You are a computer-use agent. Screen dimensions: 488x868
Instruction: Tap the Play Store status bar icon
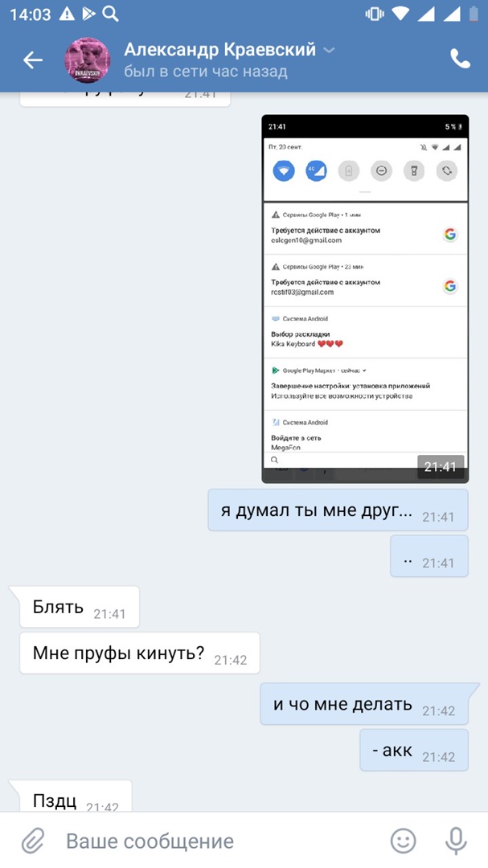point(88,14)
